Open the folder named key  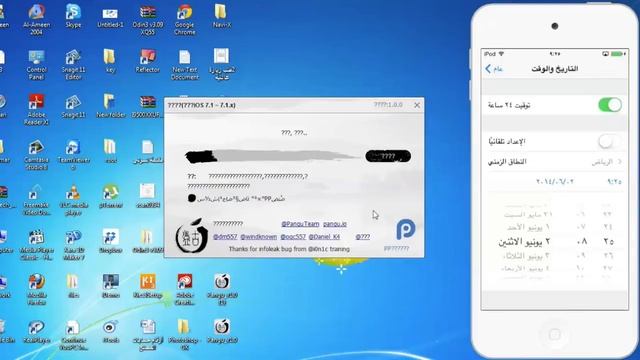point(110,61)
